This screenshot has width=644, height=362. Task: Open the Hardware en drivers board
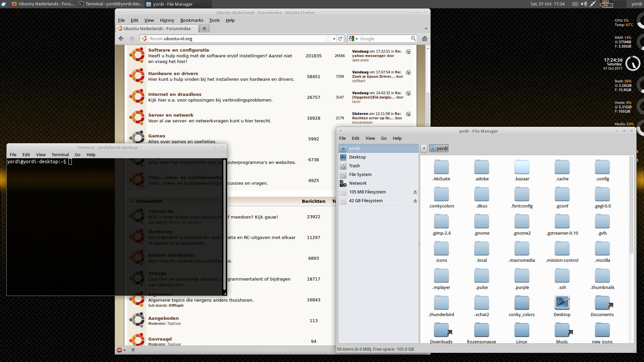tap(173, 73)
